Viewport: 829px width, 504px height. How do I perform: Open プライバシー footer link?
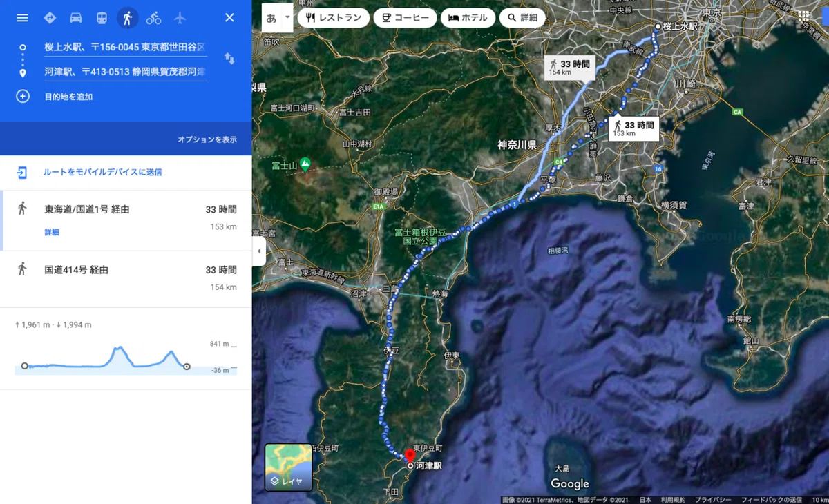713,500
